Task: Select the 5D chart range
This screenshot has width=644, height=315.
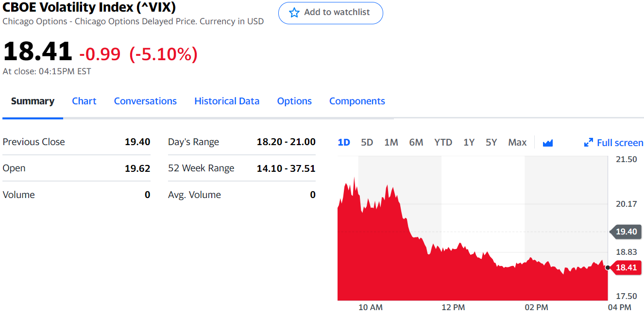Action: pyautogui.click(x=367, y=142)
